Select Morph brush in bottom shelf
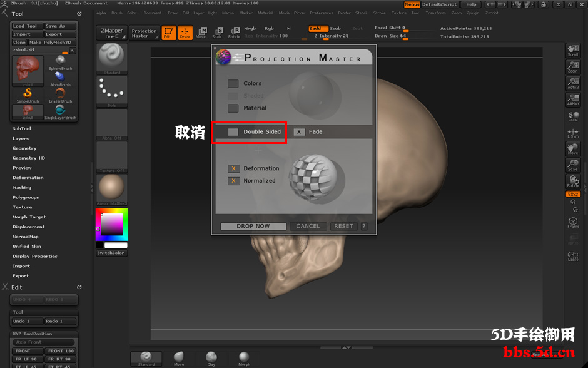Screen dimensions: 588x368 244,359
